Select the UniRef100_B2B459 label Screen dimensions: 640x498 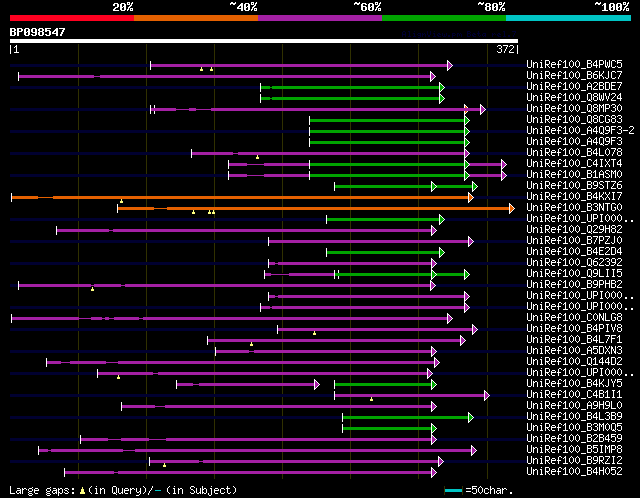574,439
